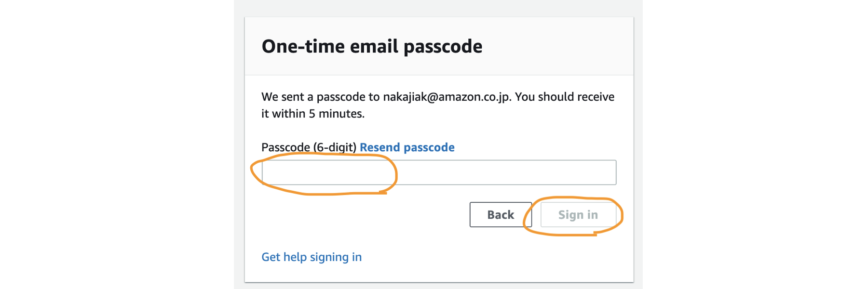This screenshot has height=289, width=868.
Task: Click the nakajiak@amazon.co.jp email address text
Action: pyautogui.click(x=447, y=97)
